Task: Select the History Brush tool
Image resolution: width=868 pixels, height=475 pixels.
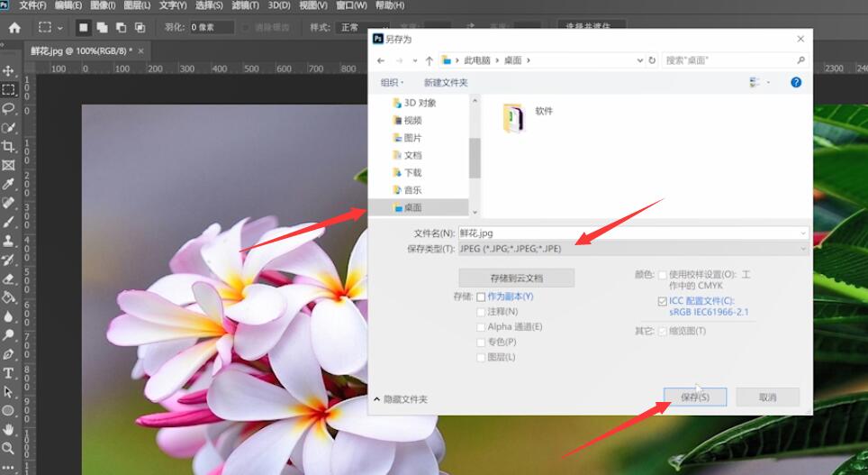Action: point(8,260)
